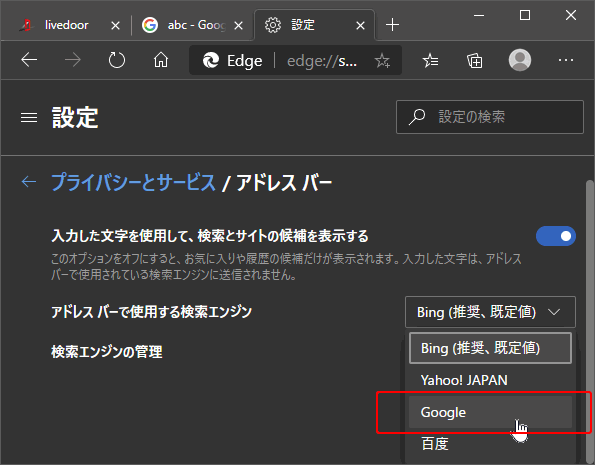Open the favorites list icon

click(430, 60)
